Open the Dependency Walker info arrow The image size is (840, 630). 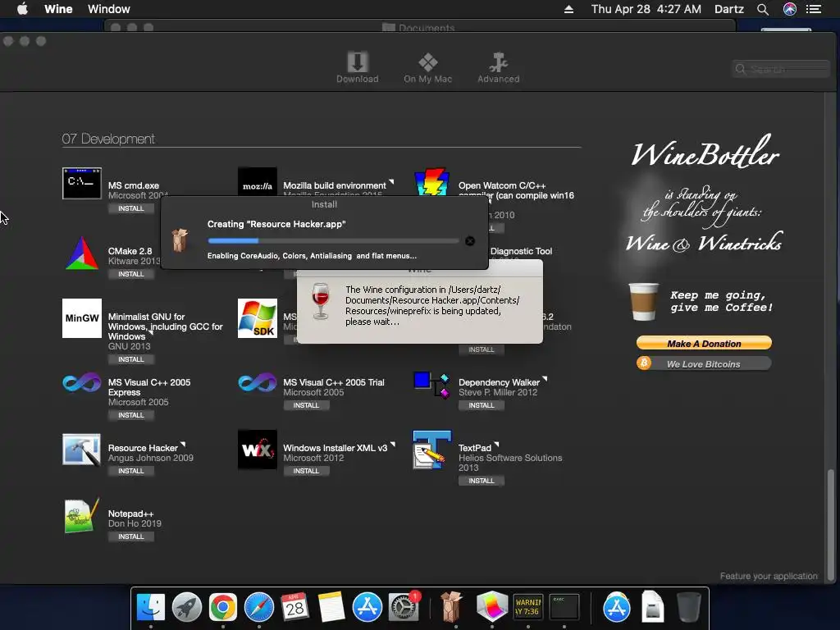[545, 379]
